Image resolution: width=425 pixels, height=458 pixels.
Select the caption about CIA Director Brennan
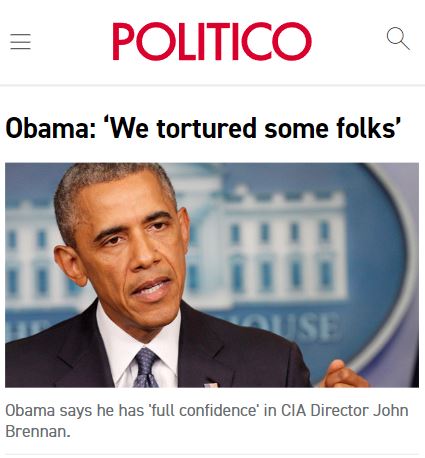pos(207,421)
